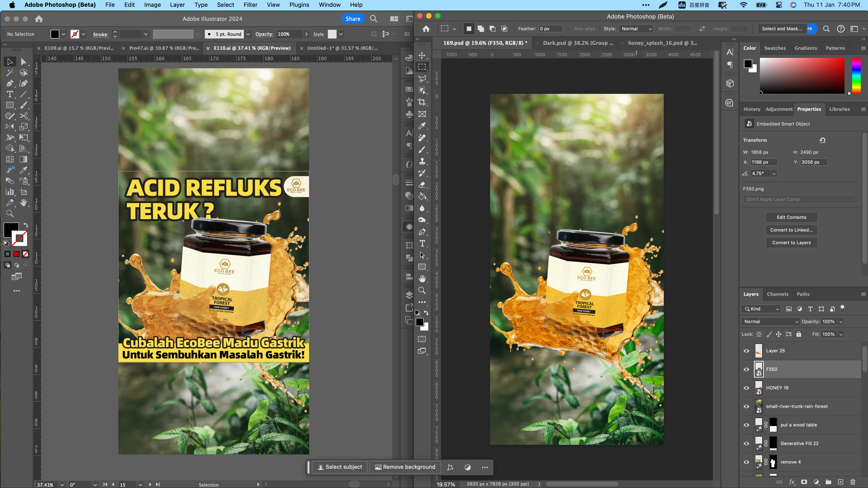Click the rainbow hue slider strip
Image resolution: width=868 pixels, height=488 pixels.
click(856, 76)
